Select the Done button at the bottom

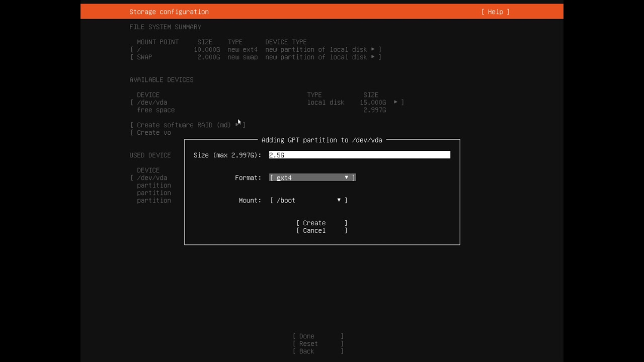click(318, 336)
